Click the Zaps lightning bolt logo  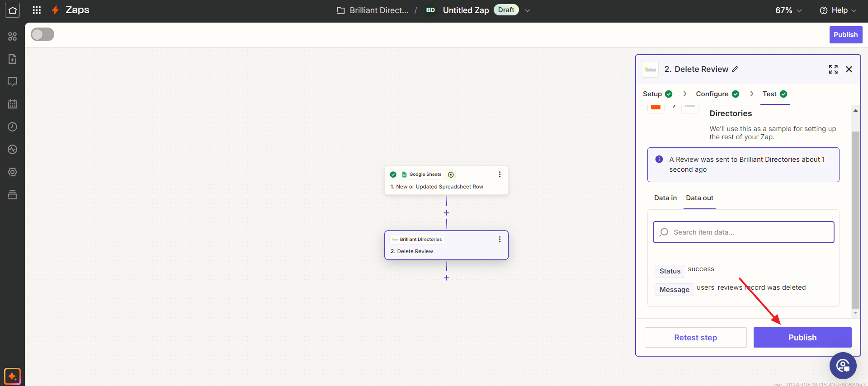55,10
